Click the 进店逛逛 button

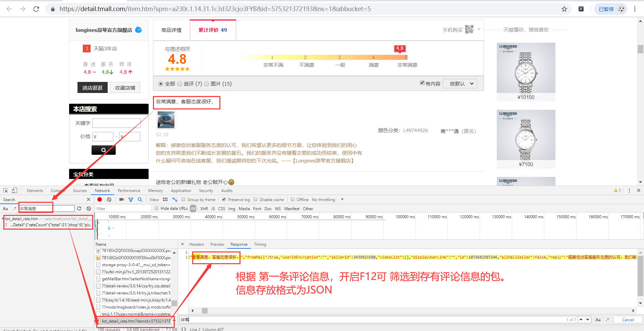click(x=93, y=88)
